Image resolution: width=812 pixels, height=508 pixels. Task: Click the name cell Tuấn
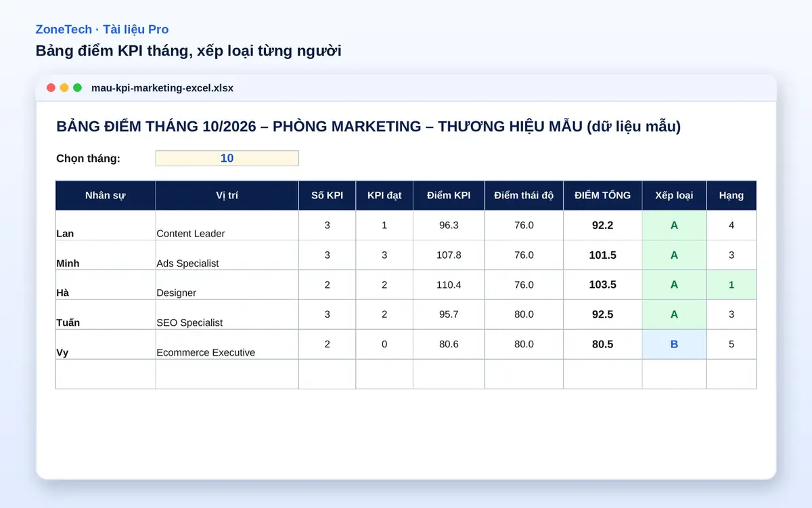point(106,315)
